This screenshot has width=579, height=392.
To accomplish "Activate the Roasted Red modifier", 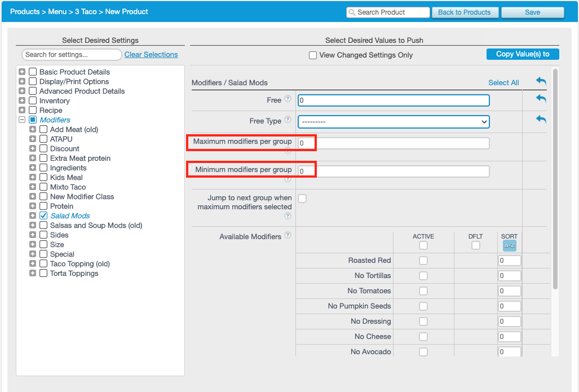I will coord(423,261).
